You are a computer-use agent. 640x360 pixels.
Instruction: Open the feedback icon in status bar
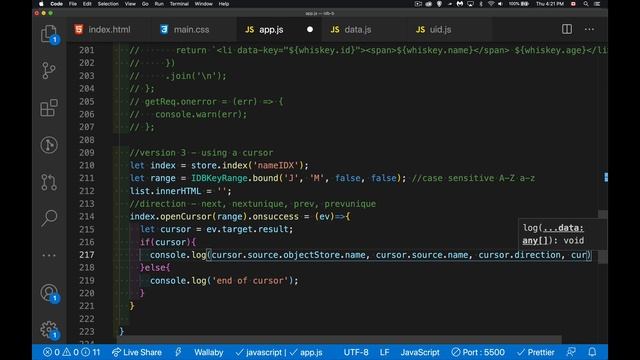coord(571,352)
